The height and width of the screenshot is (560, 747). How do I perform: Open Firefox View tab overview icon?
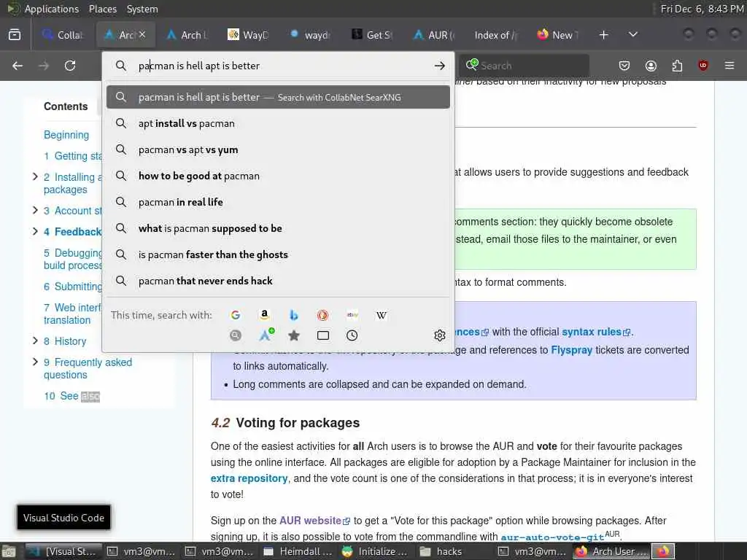coord(15,35)
